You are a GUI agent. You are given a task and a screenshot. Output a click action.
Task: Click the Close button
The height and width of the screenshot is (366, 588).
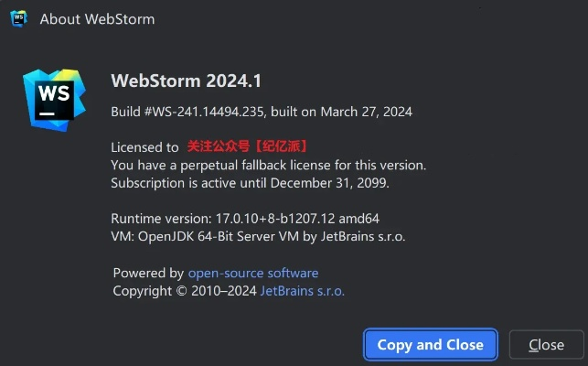click(x=546, y=345)
